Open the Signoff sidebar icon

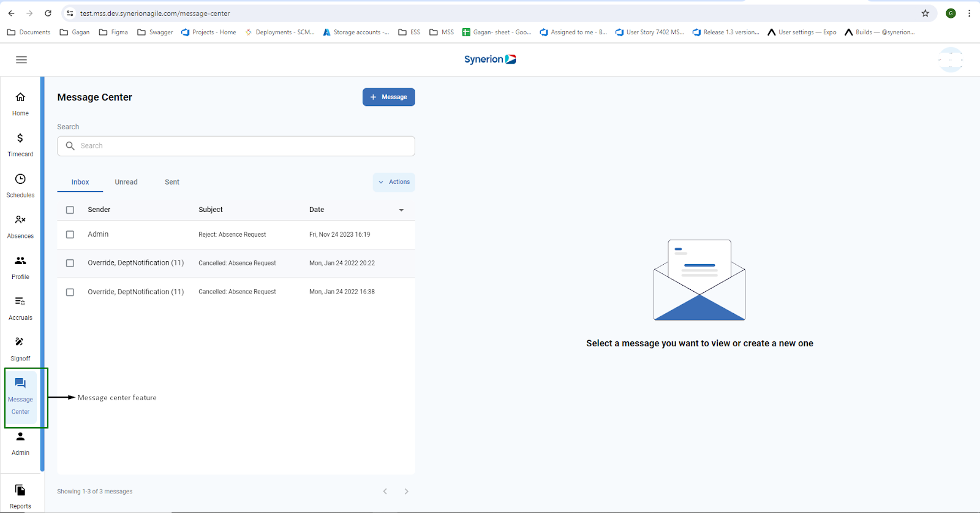tap(20, 342)
